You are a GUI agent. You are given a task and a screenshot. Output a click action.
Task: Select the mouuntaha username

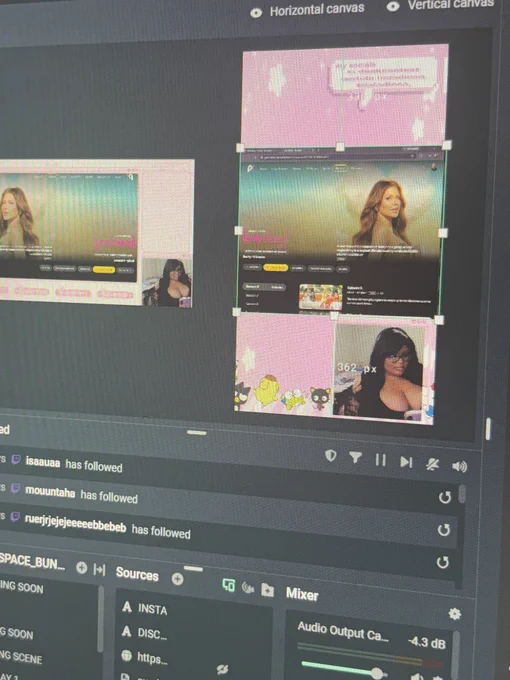coord(50,492)
